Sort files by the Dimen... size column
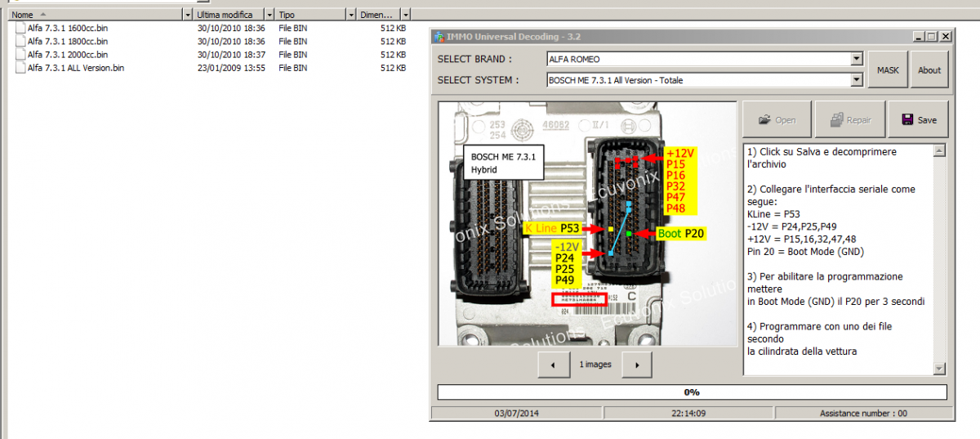Image resolution: width=980 pixels, height=439 pixels. pyautogui.click(x=379, y=15)
